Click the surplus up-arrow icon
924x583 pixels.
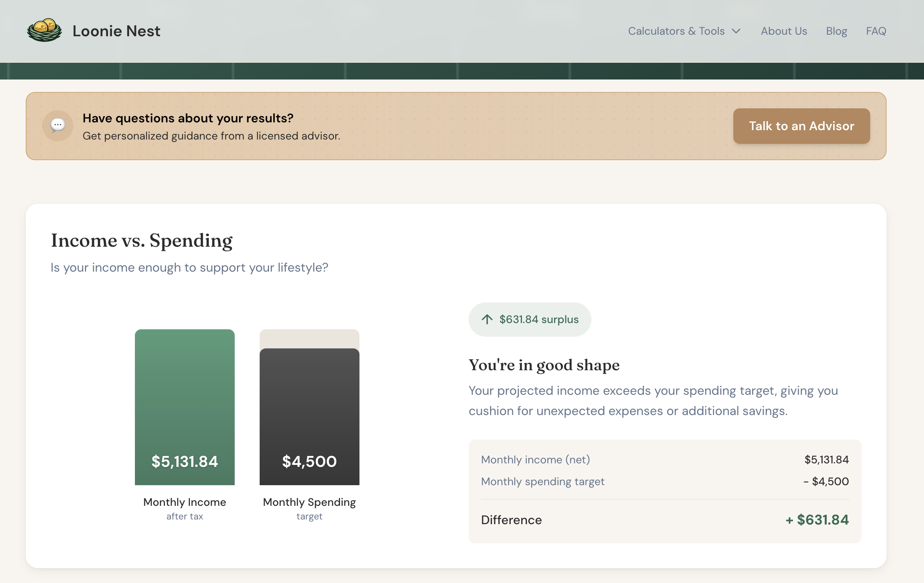487,320
